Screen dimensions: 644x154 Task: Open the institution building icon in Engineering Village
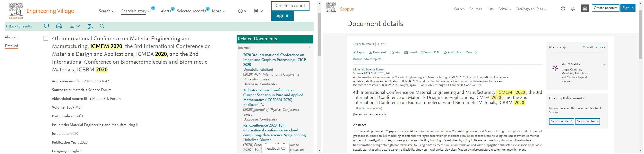256,11
